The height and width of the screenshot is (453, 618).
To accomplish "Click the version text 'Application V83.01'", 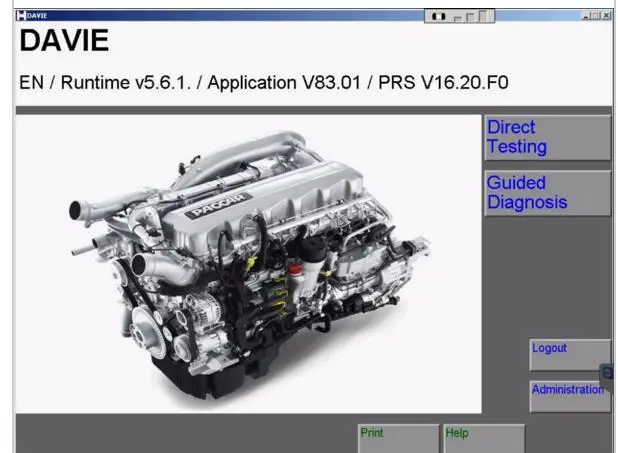I will coord(284,83).
